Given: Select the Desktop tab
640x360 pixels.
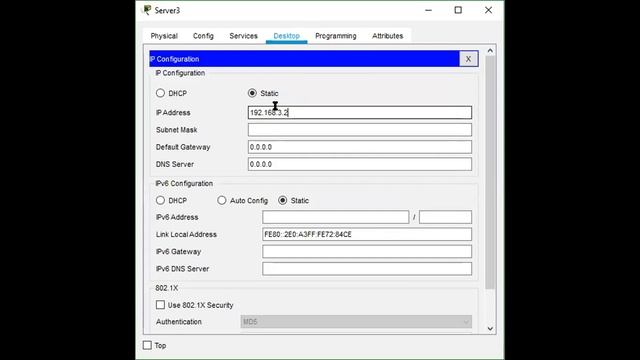Looking at the screenshot, I should click(286, 36).
